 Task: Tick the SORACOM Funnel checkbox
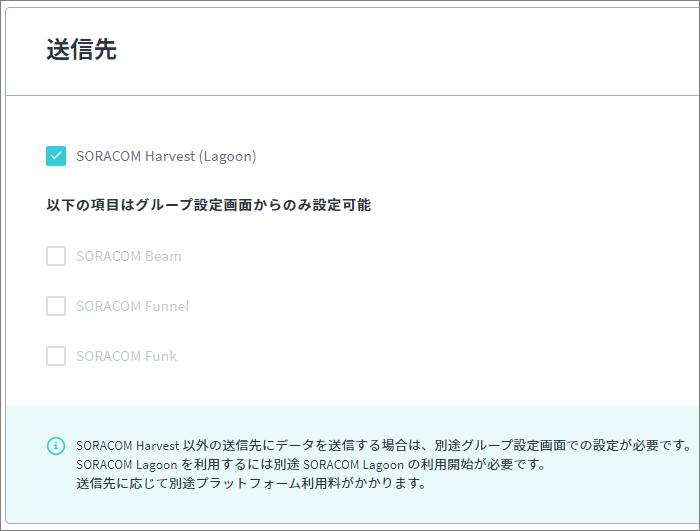click(x=56, y=306)
